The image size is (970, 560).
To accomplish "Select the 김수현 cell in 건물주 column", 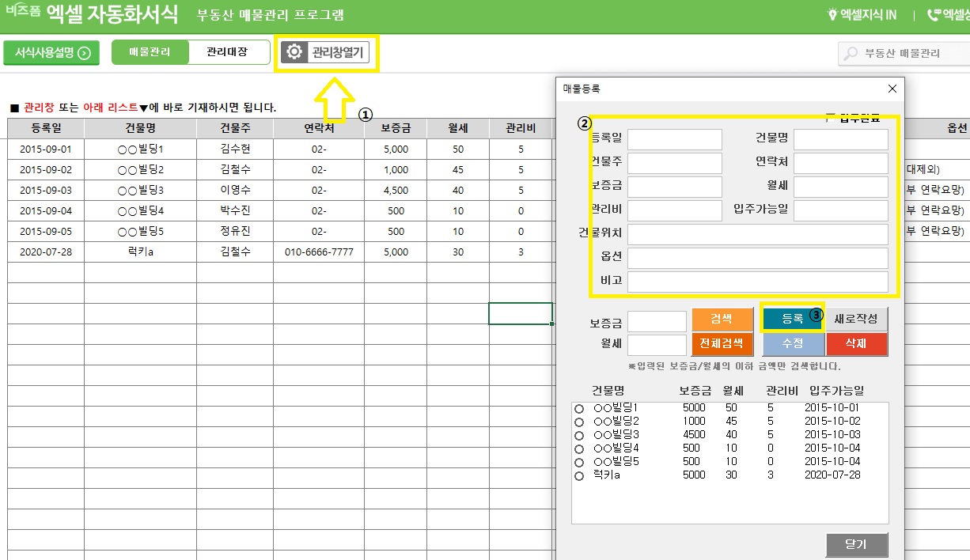I will [x=235, y=149].
